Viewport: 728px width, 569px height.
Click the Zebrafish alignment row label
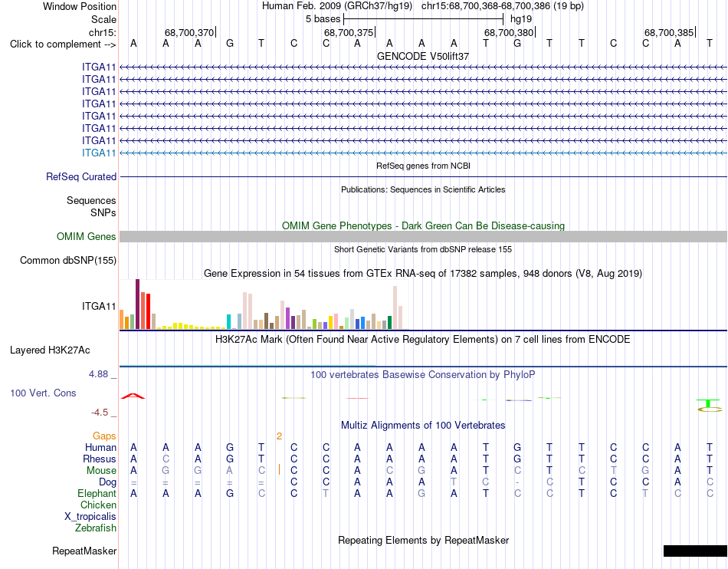click(x=96, y=528)
